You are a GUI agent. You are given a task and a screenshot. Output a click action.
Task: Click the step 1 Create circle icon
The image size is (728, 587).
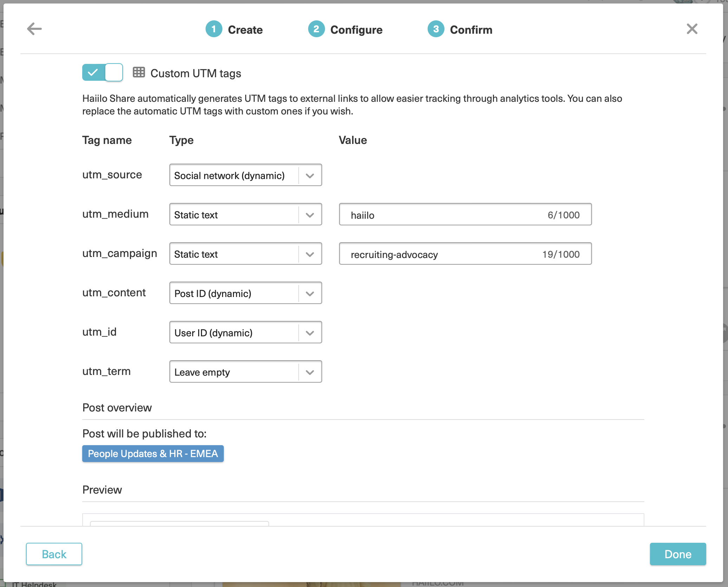(214, 29)
